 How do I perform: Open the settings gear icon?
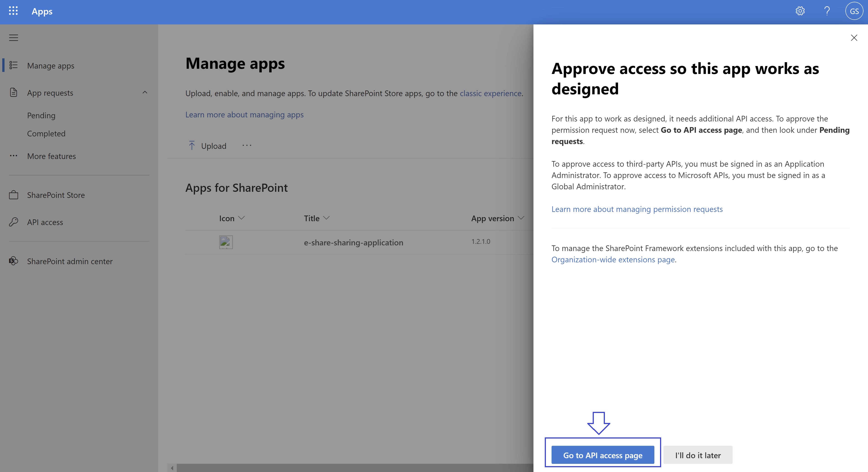pos(800,11)
